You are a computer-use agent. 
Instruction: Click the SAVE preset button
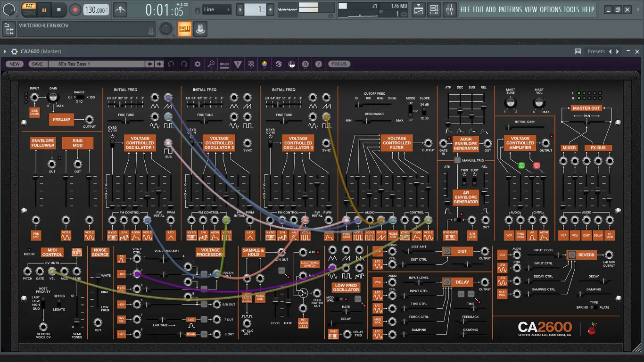37,64
